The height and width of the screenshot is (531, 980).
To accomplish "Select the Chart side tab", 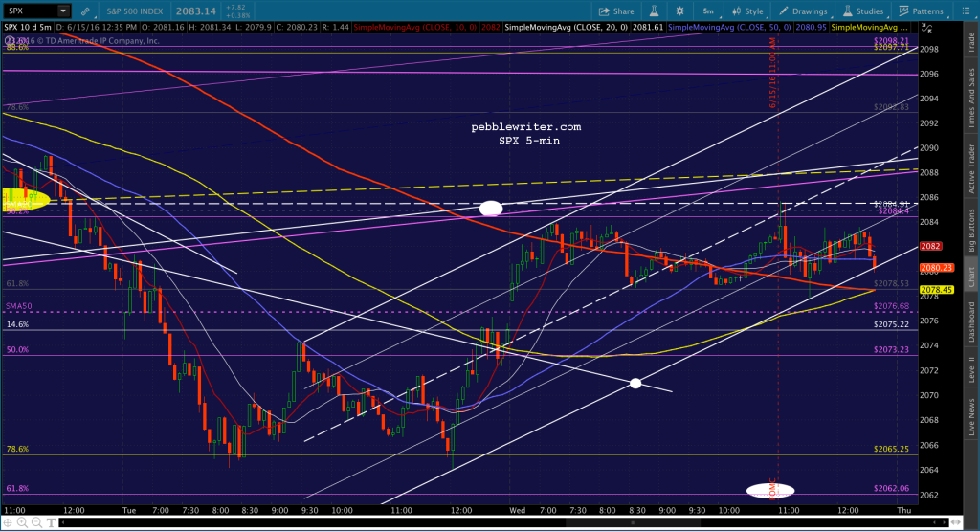I will pos(971,277).
